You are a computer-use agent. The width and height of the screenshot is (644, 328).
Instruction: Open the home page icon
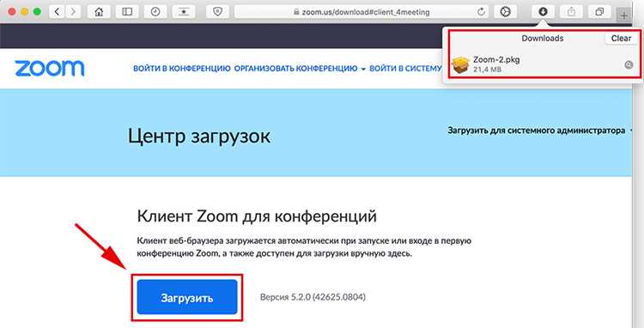coord(99,12)
